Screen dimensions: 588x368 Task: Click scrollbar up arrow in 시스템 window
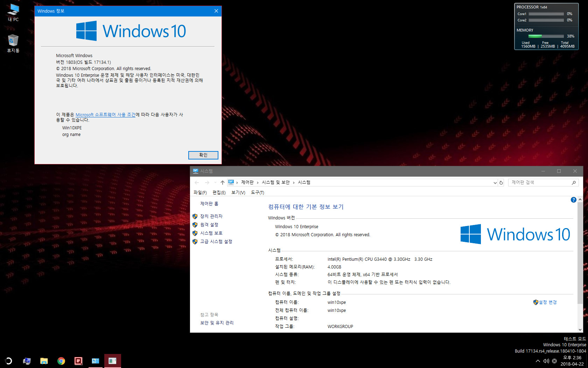pos(580,199)
